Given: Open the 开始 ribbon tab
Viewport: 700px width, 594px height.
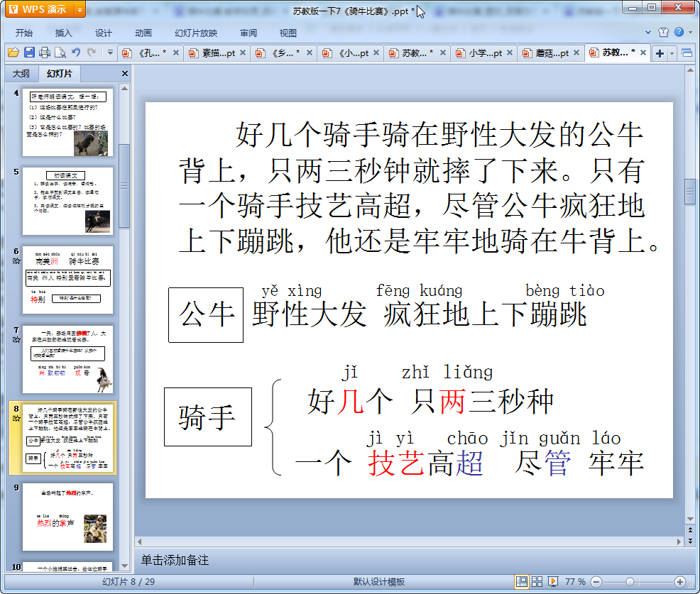Looking at the screenshot, I should click(x=24, y=33).
